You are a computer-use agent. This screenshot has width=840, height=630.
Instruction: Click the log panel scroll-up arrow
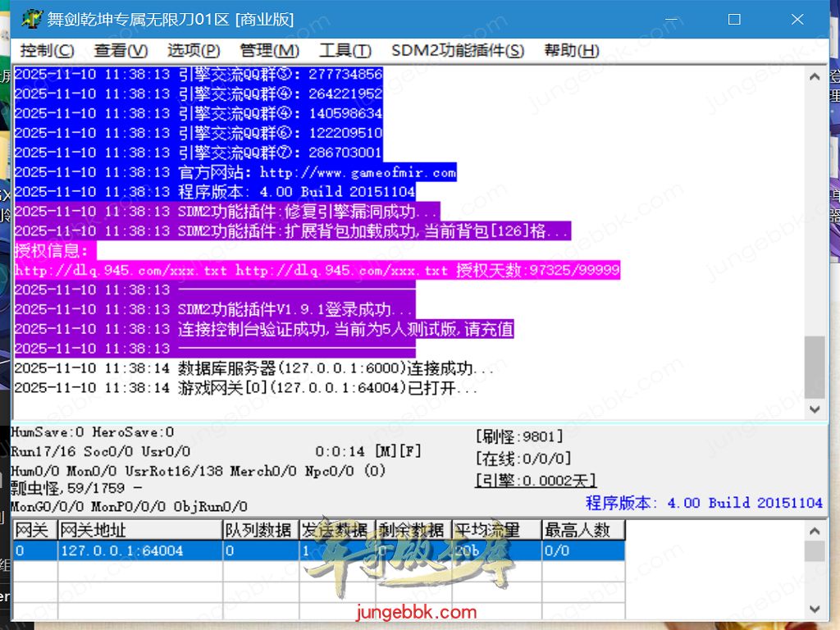(815, 77)
